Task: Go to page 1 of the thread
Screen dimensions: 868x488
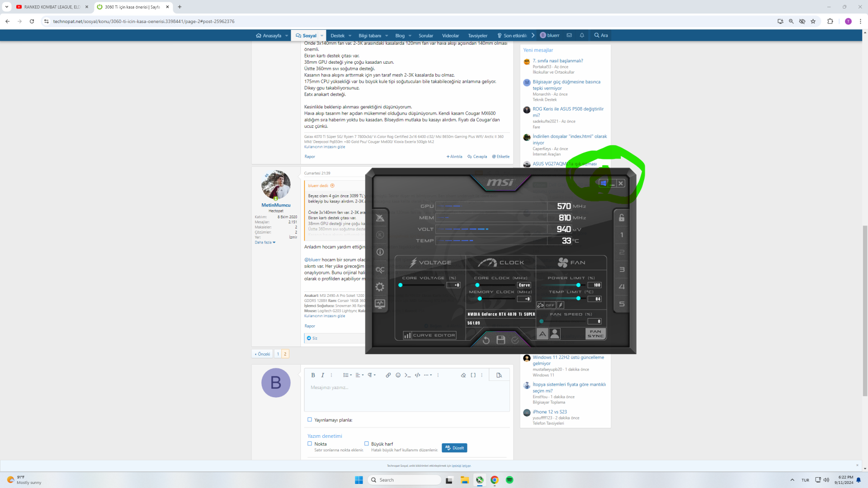Action: tap(278, 354)
